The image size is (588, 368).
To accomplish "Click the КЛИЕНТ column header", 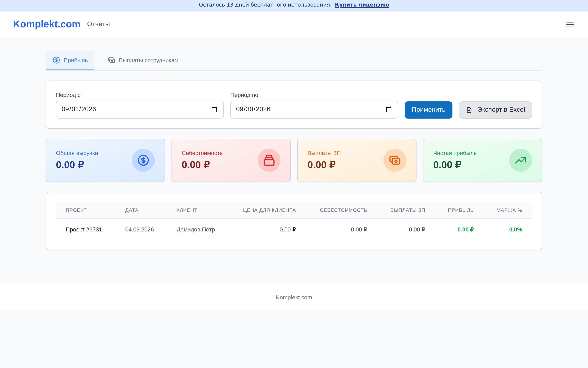I will [187, 210].
